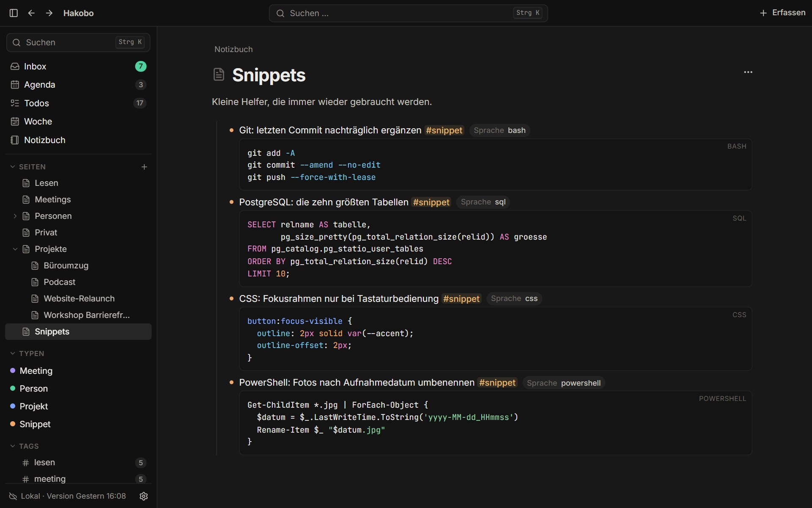Click the Sprache sql property chip
Image resolution: width=812 pixels, height=508 pixels.
[x=483, y=202]
